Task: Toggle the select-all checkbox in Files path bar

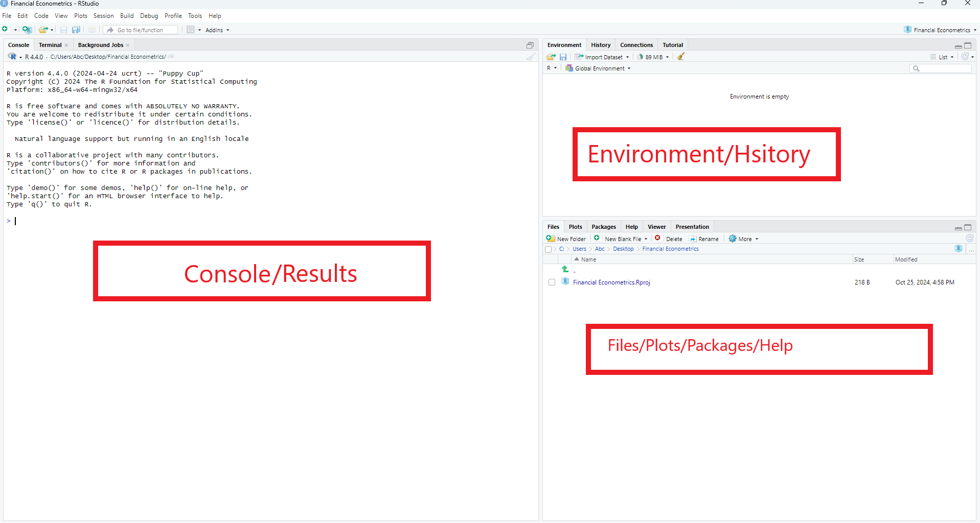Action: pyautogui.click(x=549, y=249)
